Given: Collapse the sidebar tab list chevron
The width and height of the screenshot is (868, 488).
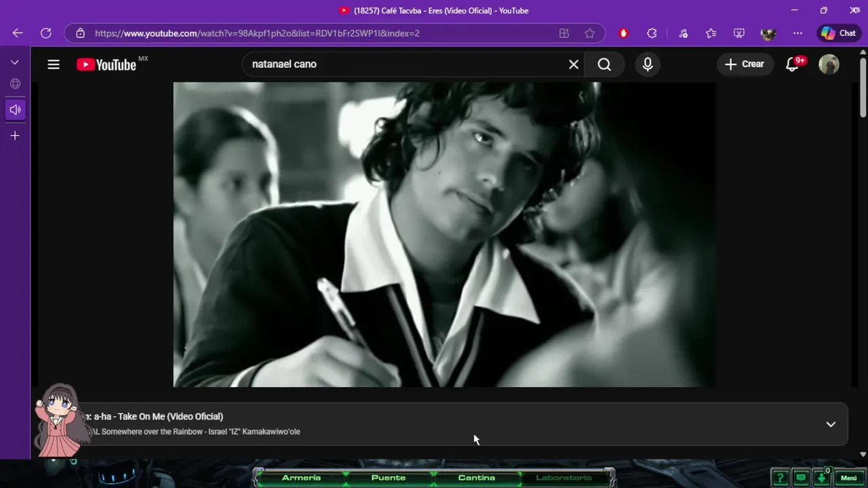Looking at the screenshot, I should point(15,62).
